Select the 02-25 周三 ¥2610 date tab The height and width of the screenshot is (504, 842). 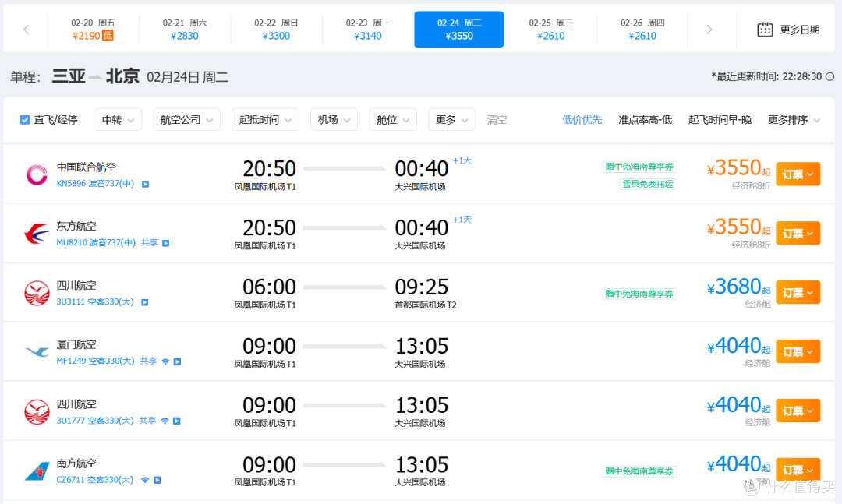coord(551,30)
